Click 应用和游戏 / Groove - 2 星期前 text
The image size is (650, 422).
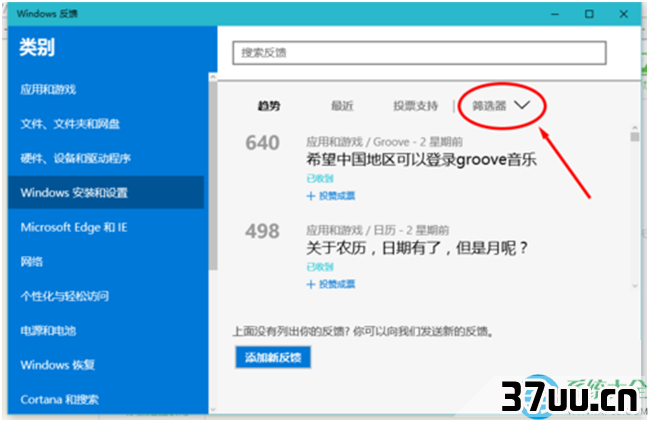(x=384, y=142)
